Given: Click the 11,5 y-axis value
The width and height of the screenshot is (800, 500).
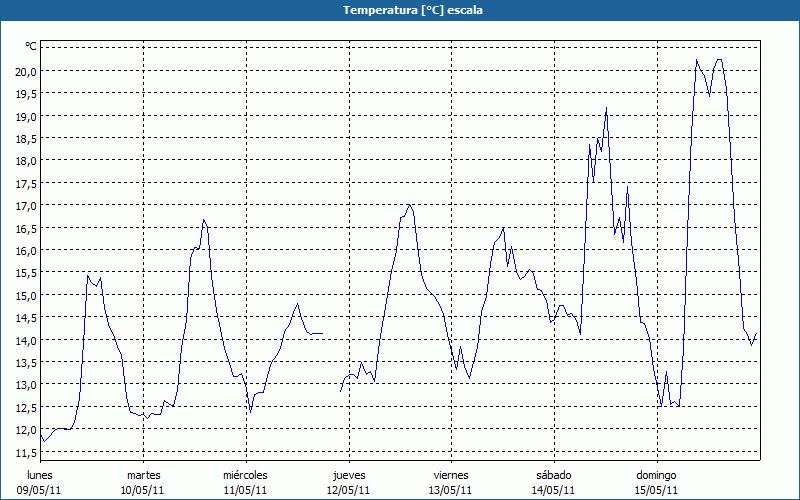Looking at the screenshot, I should tap(25, 452).
